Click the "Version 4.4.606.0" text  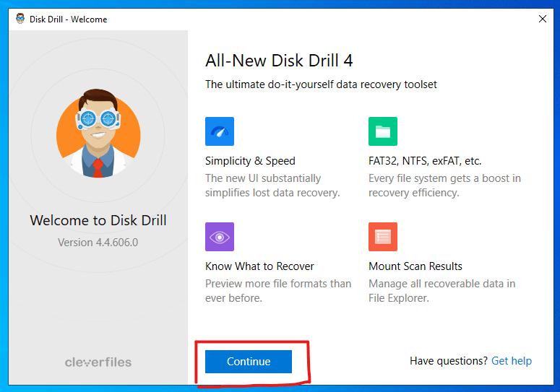98,243
